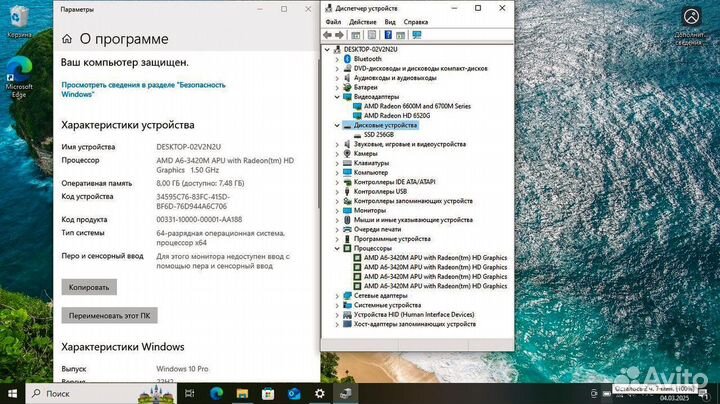
Task: Select Аудиовходы и аудиовыходы item
Action: (x=395, y=78)
